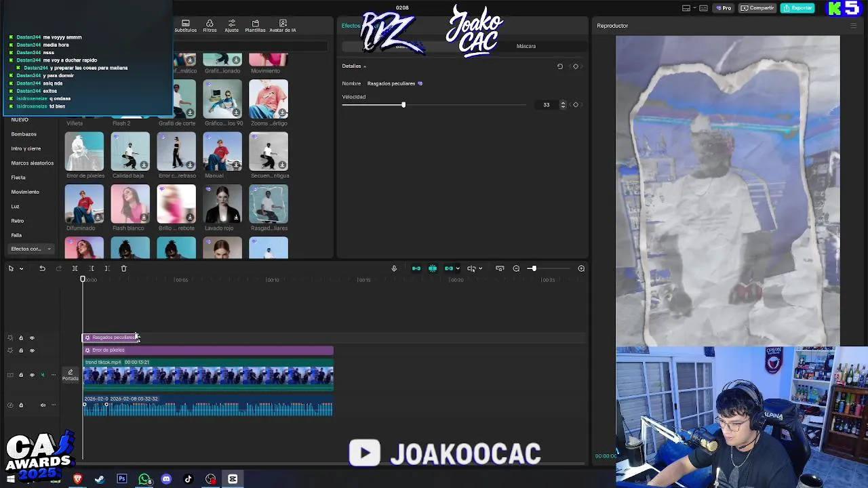Select the Error de píxeles clip in timeline
This screenshot has width=868, height=488.
pyautogui.click(x=208, y=350)
